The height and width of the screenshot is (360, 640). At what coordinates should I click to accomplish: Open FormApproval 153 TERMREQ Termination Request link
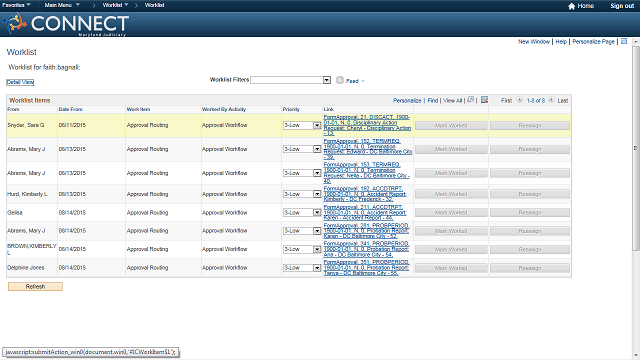[x=367, y=173]
